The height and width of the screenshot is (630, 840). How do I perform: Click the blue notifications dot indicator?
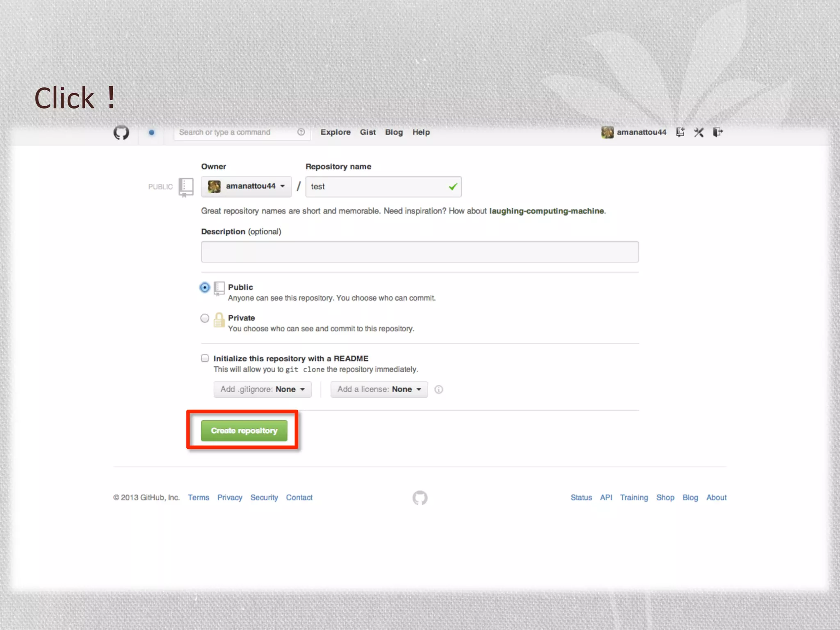[151, 132]
